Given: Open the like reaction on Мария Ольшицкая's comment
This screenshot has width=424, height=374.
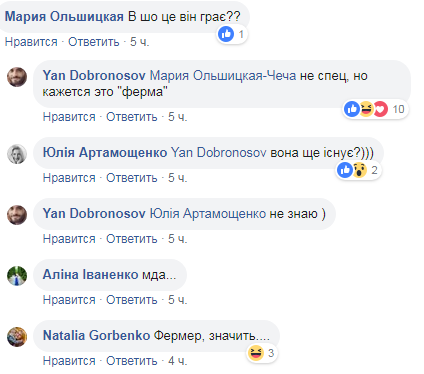Looking at the screenshot, I should coord(226,34).
